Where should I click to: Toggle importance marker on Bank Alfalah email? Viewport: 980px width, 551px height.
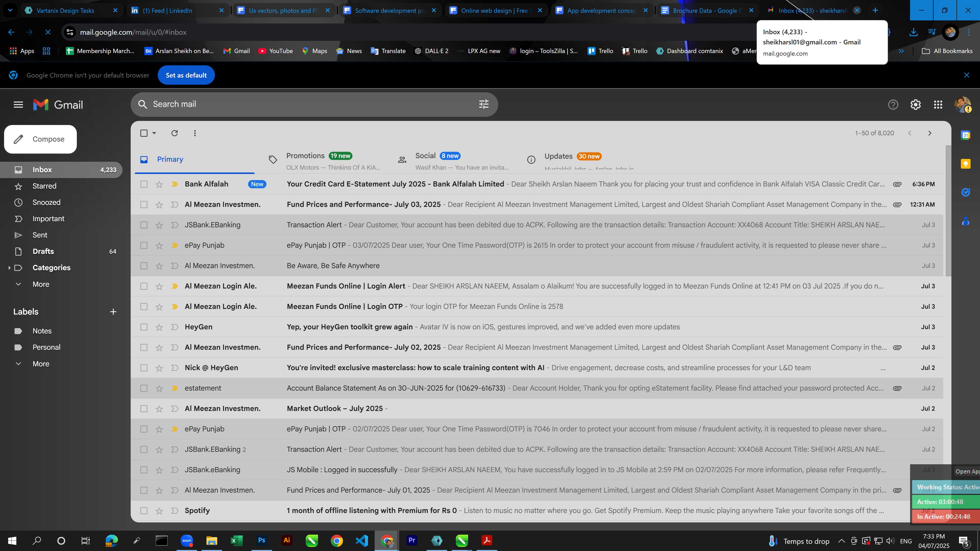(x=175, y=184)
